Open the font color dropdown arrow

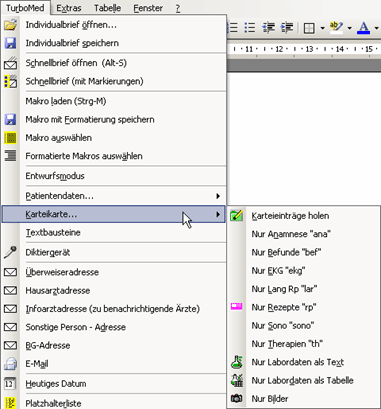point(377,28)
